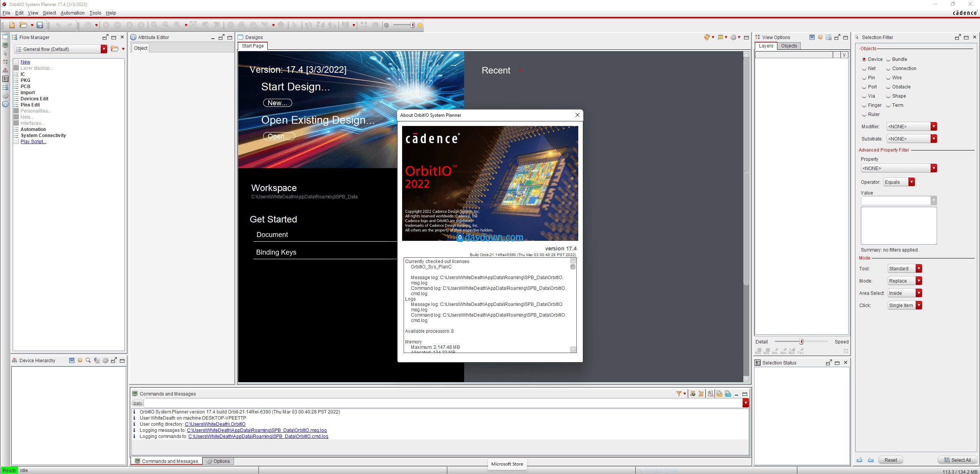
Task: Select the Device radio button
Action: pyautogui.click(x=864, y=59)
